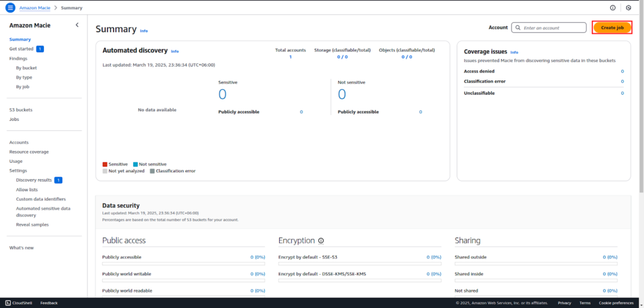
Task: Click Discovery results badge number 1
Action: coord(58,180)
